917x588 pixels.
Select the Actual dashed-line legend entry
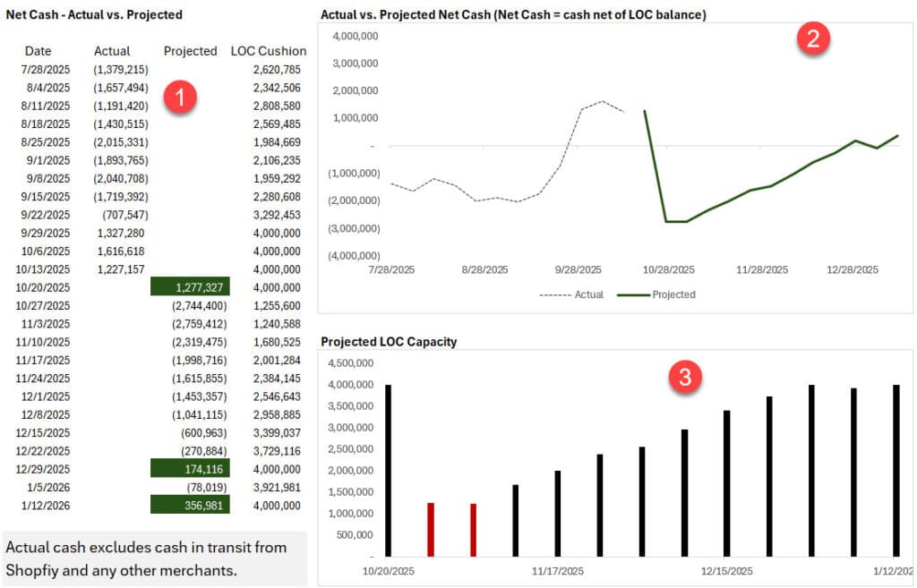click(571, 294)
